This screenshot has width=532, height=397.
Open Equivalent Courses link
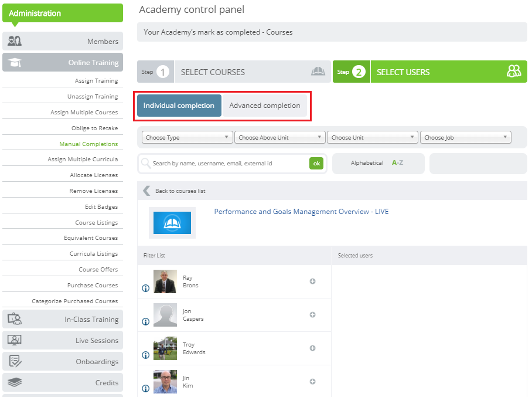[91, 238]
